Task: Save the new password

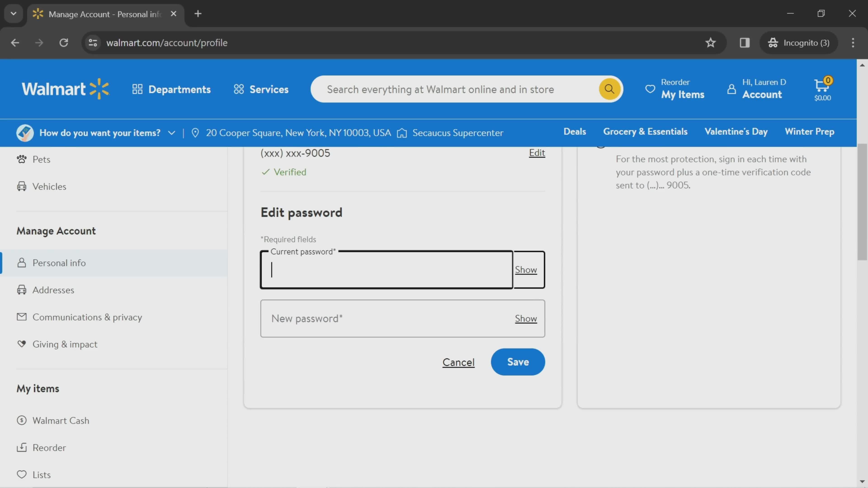Action: tap(518, 362)
